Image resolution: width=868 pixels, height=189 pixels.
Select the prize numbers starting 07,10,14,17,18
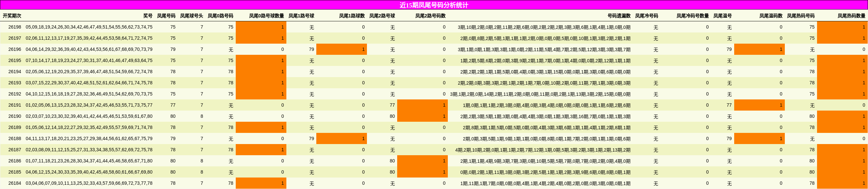click(89, 60)
